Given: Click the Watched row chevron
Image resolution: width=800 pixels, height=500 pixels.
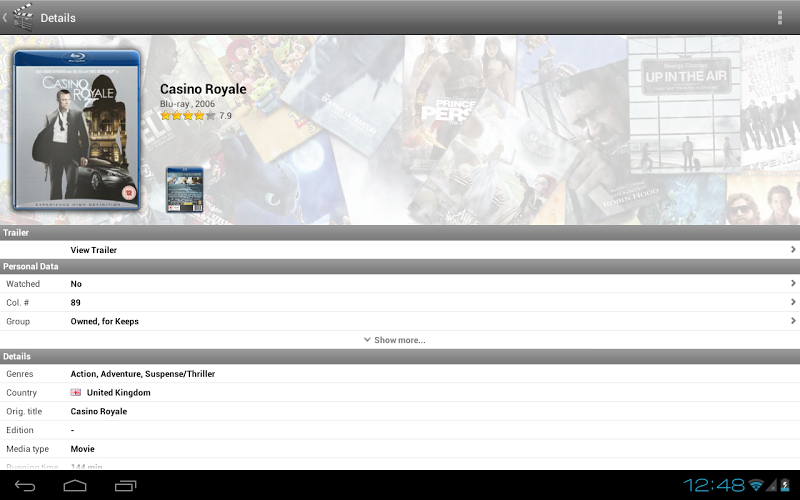Looking at the screenshot, I should click(x=793, y=283).
